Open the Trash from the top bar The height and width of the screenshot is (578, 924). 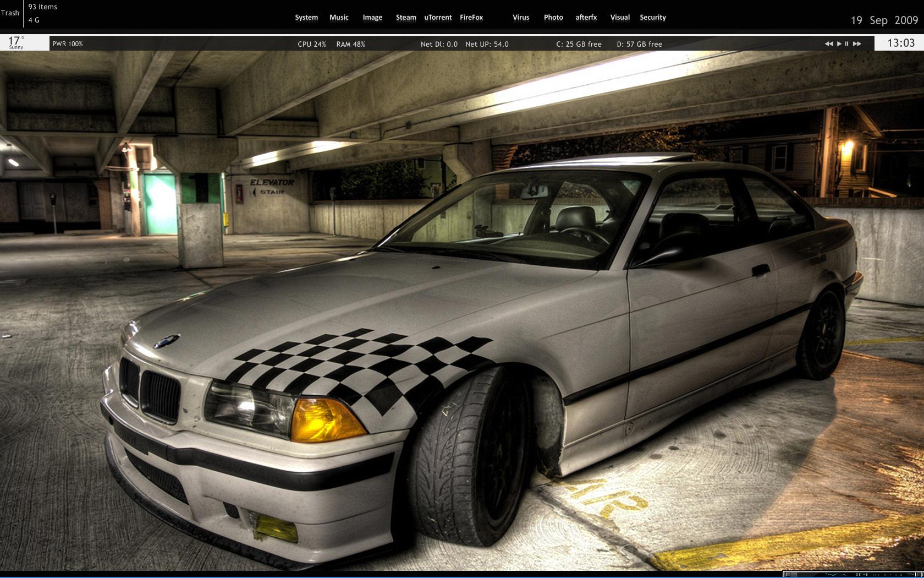click(10, 13)
